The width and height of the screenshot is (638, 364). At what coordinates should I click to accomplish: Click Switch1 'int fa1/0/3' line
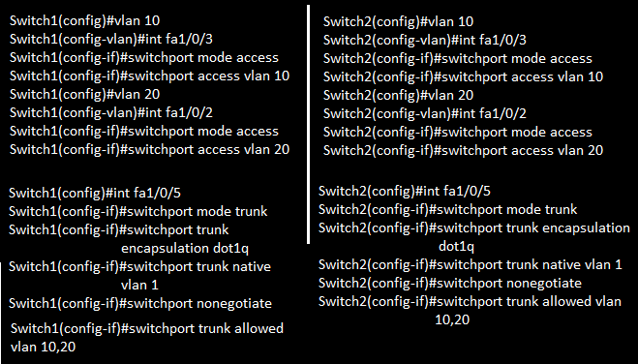pyautogui.click(x=111, y=39)
